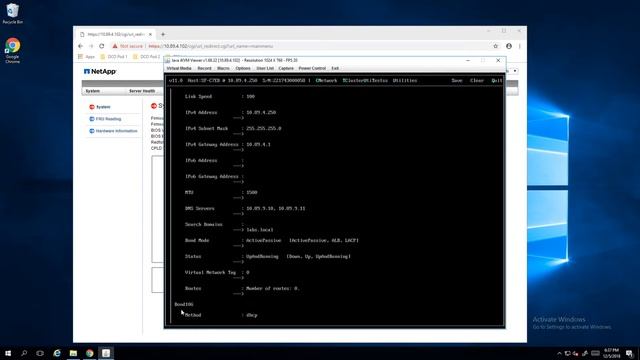Open the Google Chrome desktop shortcut

13,51
